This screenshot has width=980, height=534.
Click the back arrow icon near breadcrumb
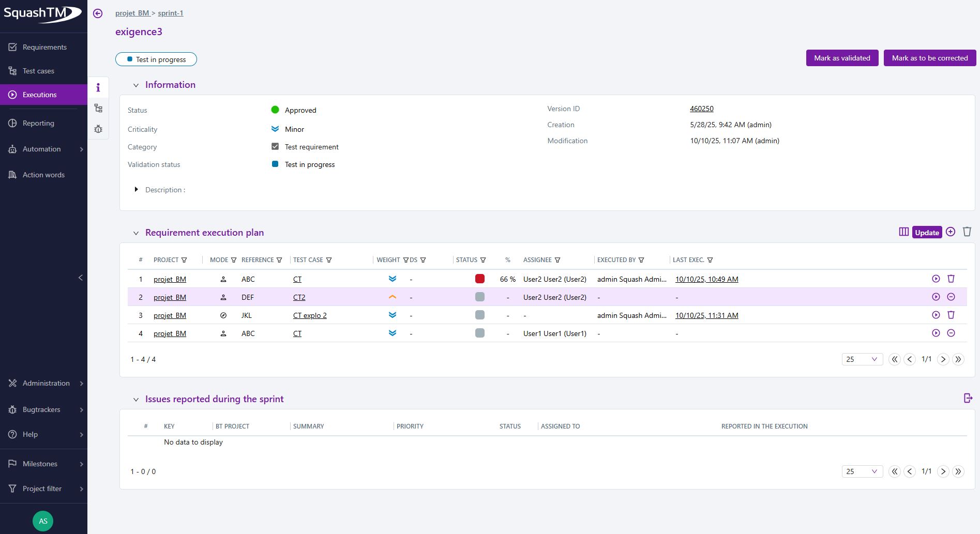click(98, 13)
